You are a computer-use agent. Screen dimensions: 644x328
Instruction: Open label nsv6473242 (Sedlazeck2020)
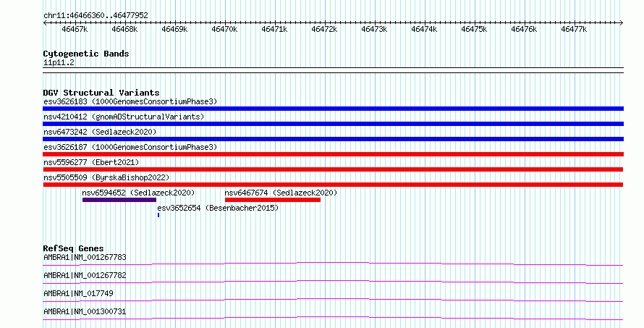(100, 132)
